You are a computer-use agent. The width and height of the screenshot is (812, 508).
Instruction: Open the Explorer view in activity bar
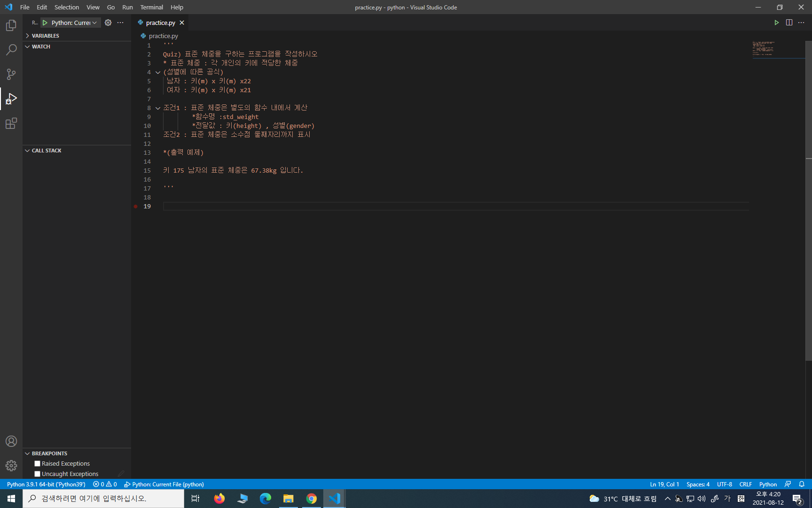point(11,25)
